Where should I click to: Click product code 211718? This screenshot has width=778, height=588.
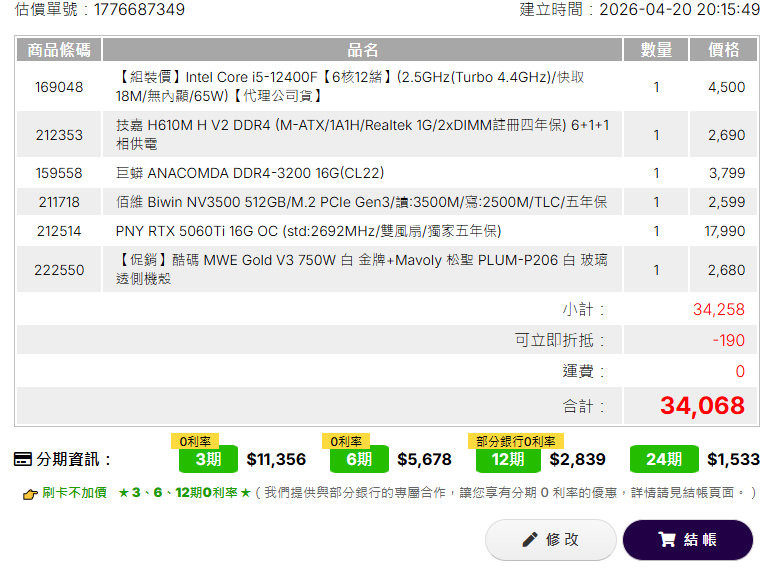(x=59, y=202)
